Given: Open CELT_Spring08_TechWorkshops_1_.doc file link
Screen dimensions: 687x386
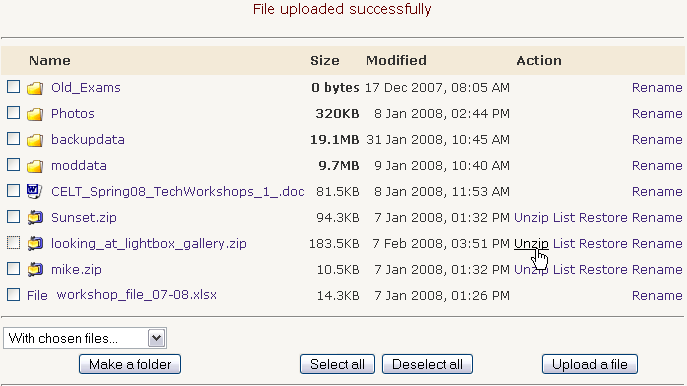Looking at the screenshot, I should (177, 191).
